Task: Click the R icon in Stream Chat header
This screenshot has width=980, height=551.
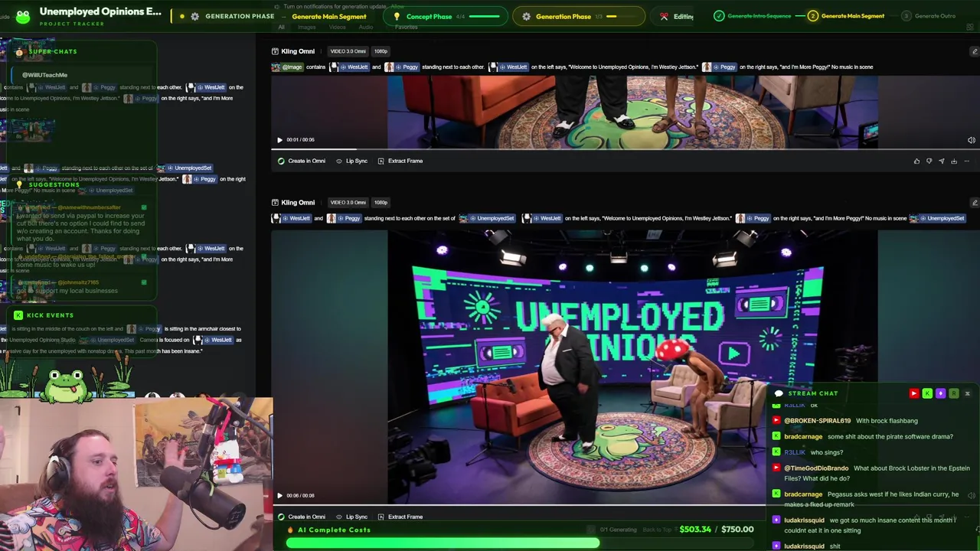Action: pyautogui.click(x=953, y=393)
